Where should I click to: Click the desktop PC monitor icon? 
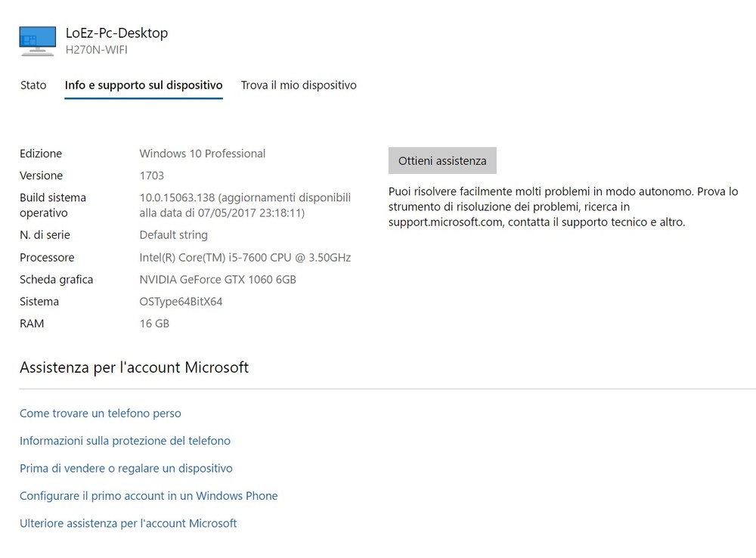[38, 41]
